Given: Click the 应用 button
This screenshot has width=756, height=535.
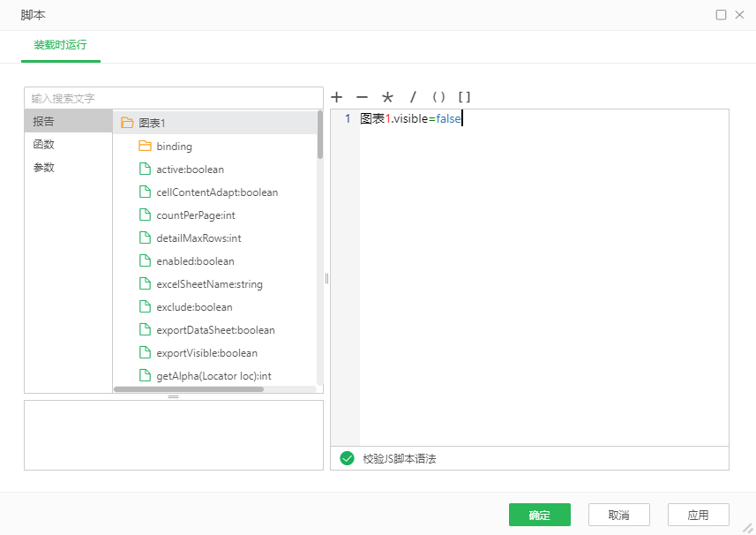Looking at the screenshot, I should pyautogui.click(x=698, y=515).
